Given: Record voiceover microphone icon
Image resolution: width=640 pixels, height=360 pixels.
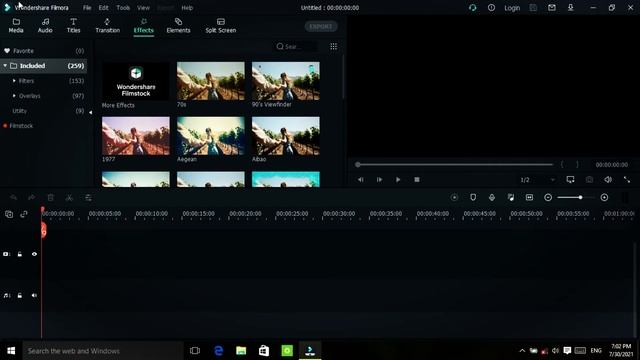Looking at the screenshot, I should coord(492,198).
